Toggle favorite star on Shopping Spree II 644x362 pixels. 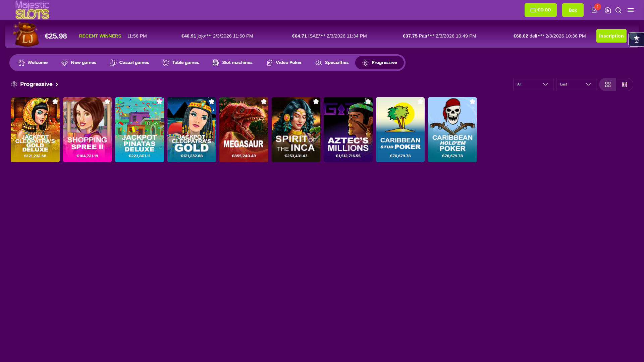tap(107, 102)
